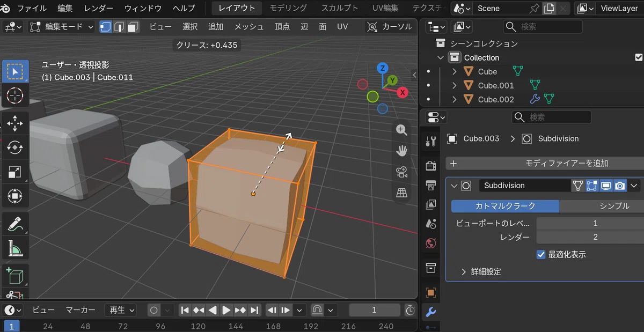Screen dimensions: 644x332
Task: Toggle Subdivision modifier on-cage display
Action: (578, 186)
